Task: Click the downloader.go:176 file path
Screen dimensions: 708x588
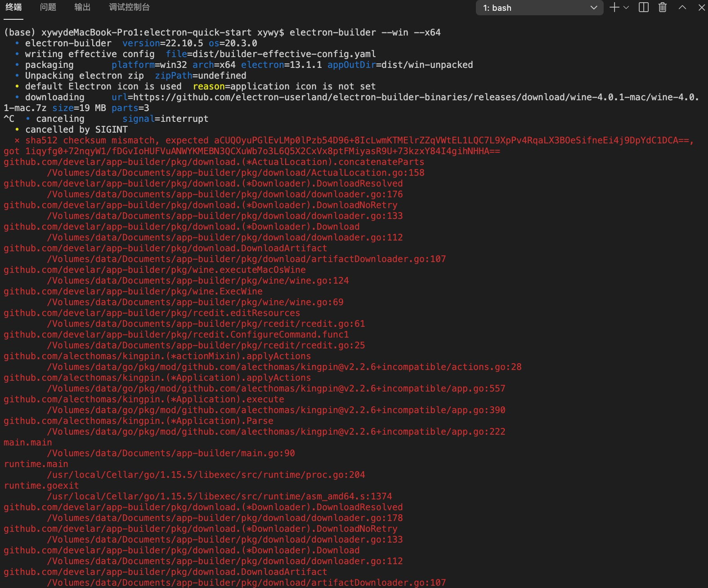Action: point(225,194)
